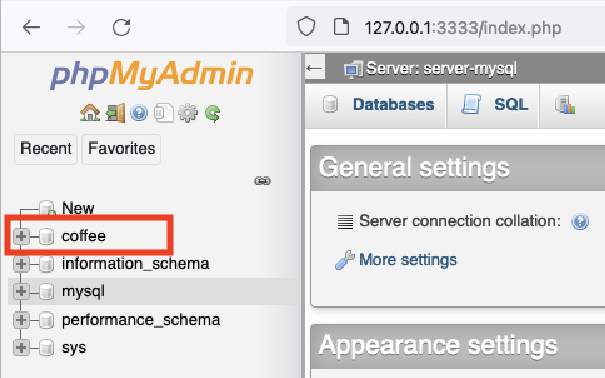
Task: Open the More settings link
Action: coord(408,260)
